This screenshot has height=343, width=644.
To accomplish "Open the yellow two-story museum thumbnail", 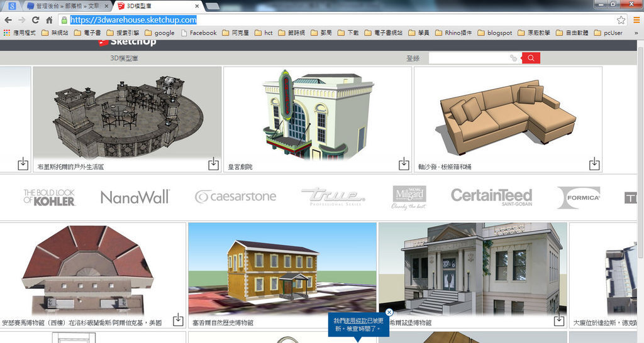I will tap(282, 269).
